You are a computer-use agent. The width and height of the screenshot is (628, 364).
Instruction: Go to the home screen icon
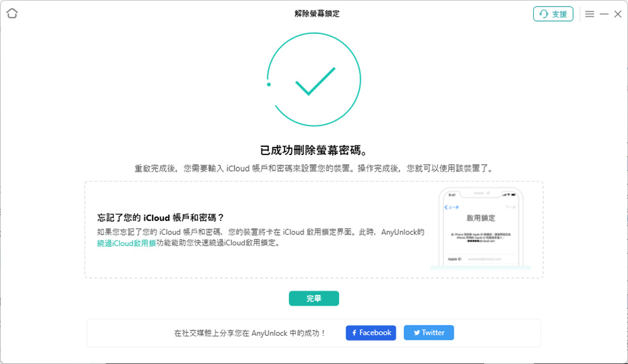pyautogui.click(x=12, y=13)
